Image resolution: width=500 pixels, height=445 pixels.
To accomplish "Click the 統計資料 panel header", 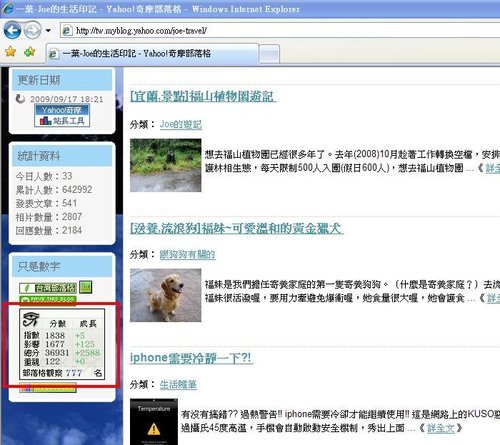I will (62, 156).
